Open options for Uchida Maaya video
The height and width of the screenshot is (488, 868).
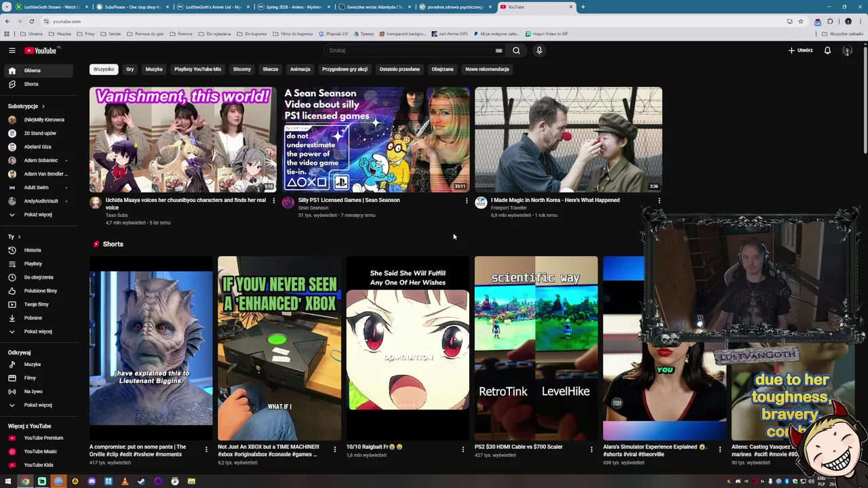[x=273, y=201]
